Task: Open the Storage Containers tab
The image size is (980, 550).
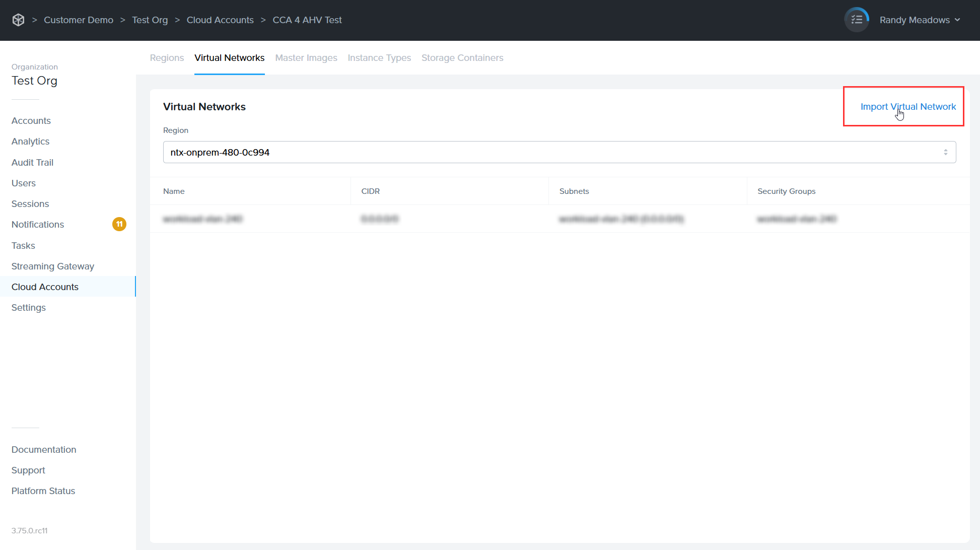Action: (462, 58)
